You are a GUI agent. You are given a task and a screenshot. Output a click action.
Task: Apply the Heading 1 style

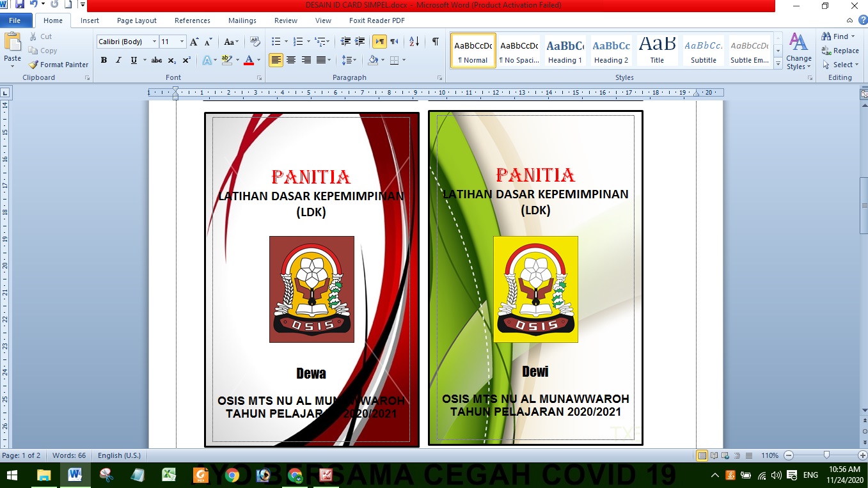pyautogui.click(x=565, y=51)
